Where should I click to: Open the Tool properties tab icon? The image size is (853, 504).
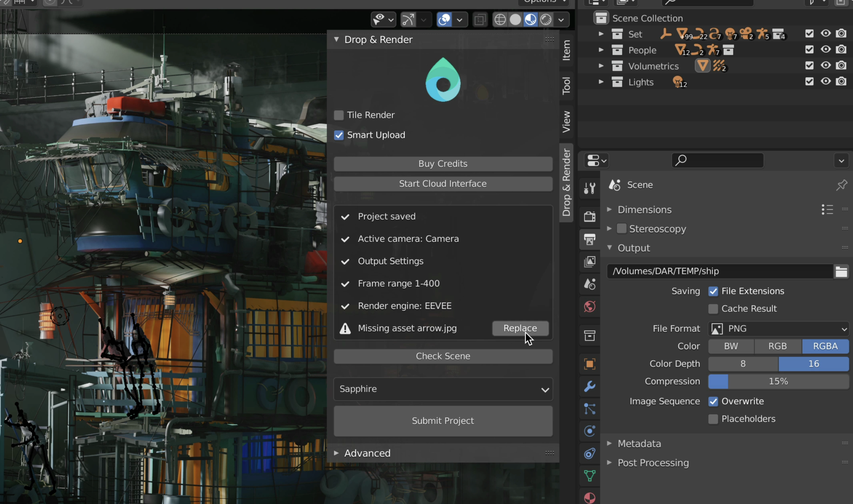590,188
